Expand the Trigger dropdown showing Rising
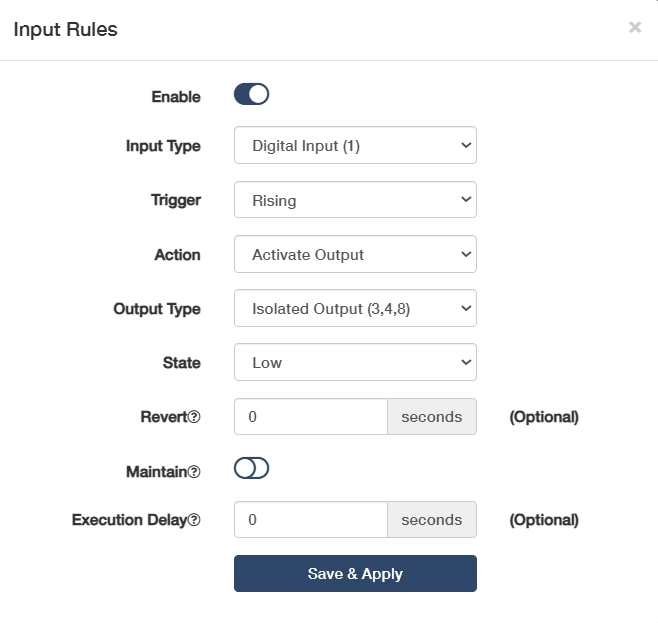This screenshot has height=623, width=658. [355, 200]
